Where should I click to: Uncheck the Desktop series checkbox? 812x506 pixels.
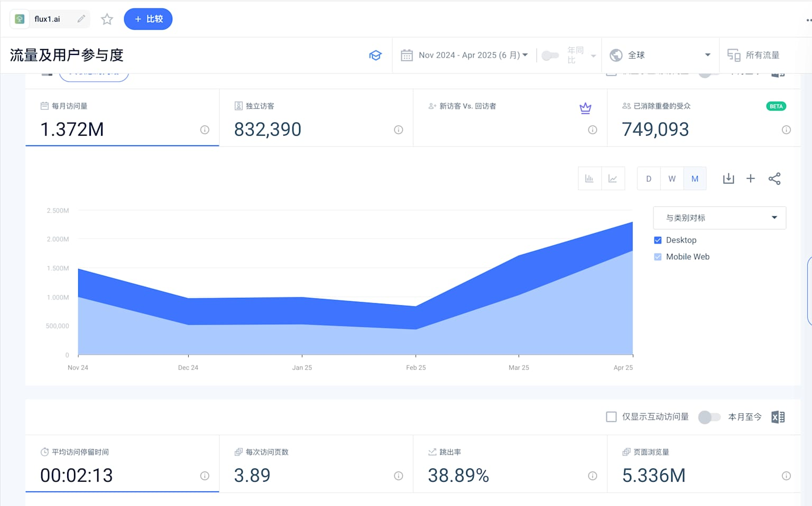pyautogui.click(x=658, y=240)
